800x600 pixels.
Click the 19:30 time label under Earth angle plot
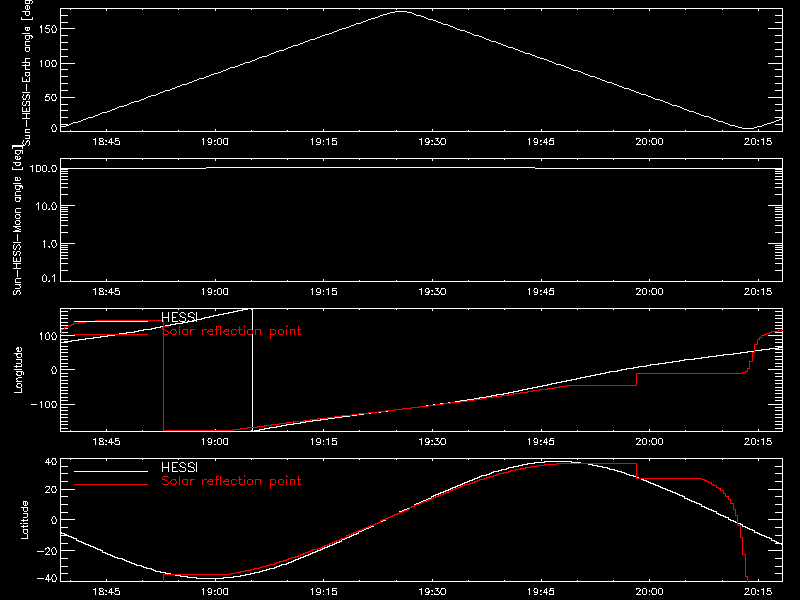click(432, 142)
